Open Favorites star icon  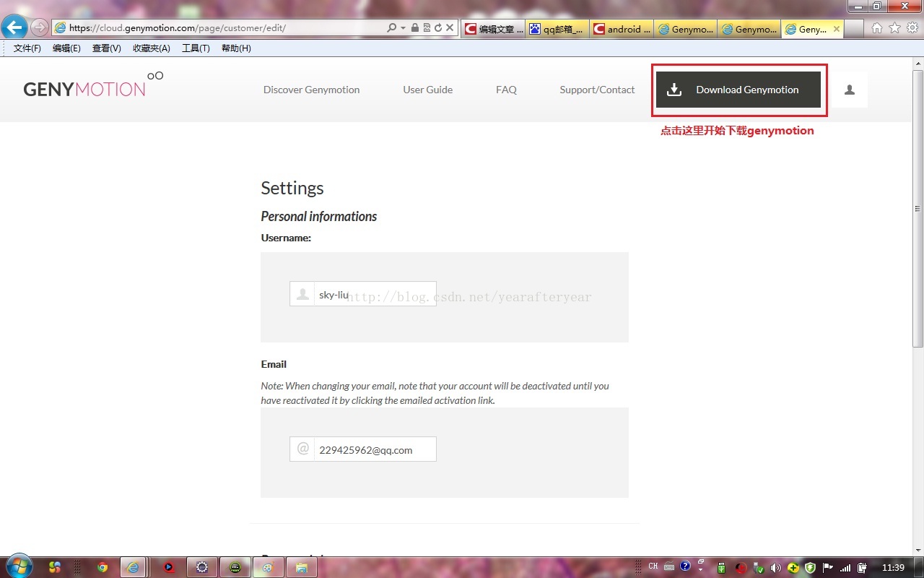coord(894,28)
